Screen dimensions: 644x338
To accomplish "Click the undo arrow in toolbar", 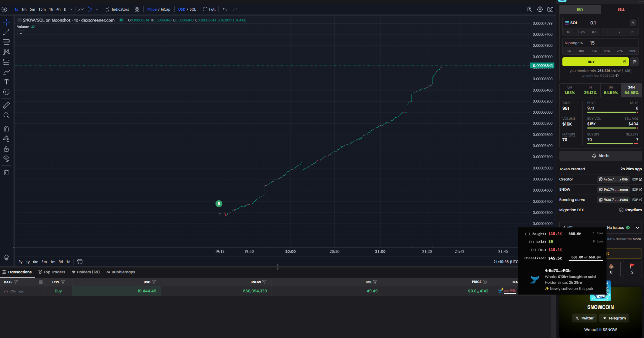I will (x=225, y=9).
